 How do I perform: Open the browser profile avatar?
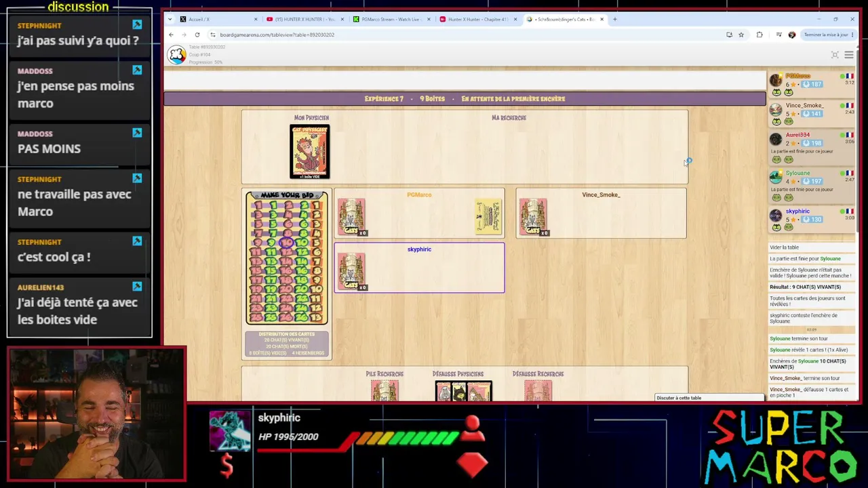(791, 35)
